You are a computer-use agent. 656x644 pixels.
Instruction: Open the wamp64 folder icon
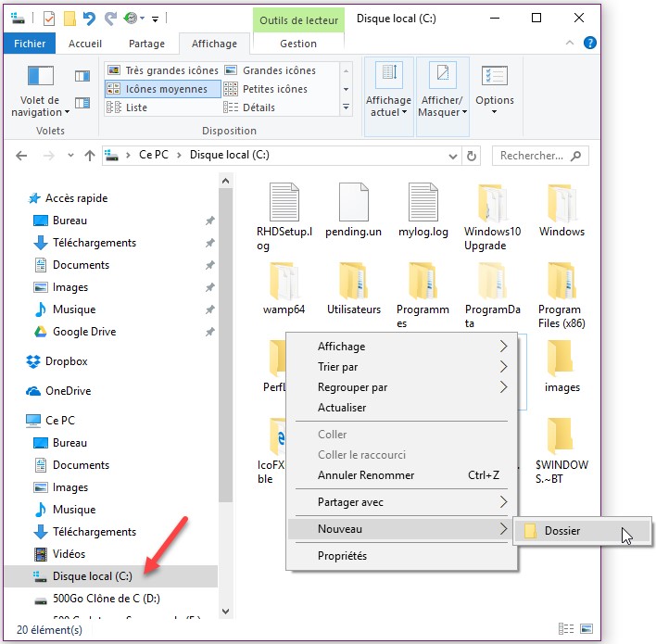[284, 283]
